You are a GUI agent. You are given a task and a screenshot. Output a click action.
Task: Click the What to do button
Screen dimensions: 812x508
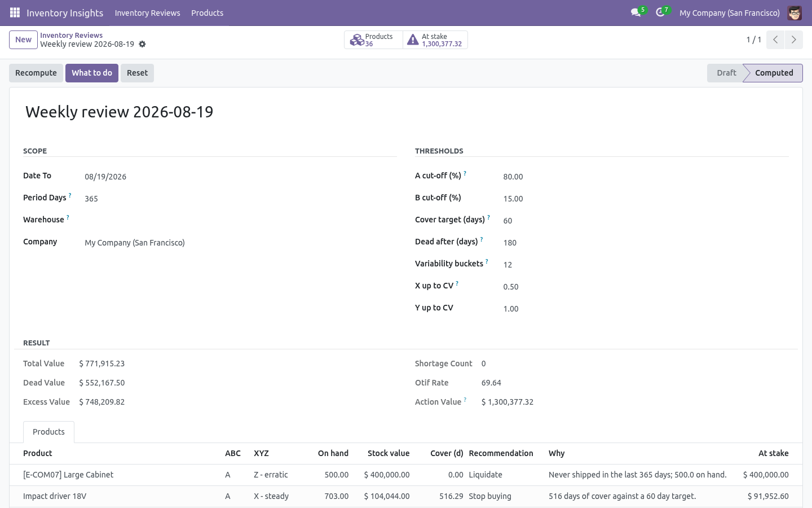click(x=92, y=73)
